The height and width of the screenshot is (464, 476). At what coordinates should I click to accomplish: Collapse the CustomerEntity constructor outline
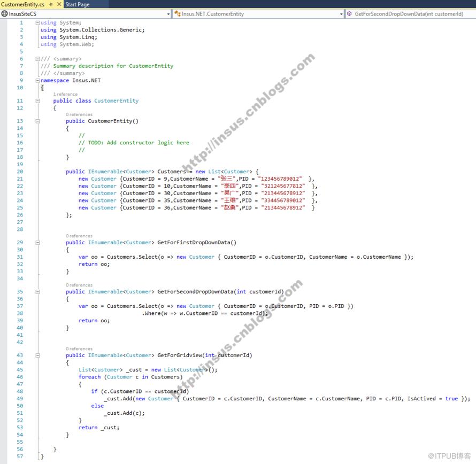(x=37, y=121)
